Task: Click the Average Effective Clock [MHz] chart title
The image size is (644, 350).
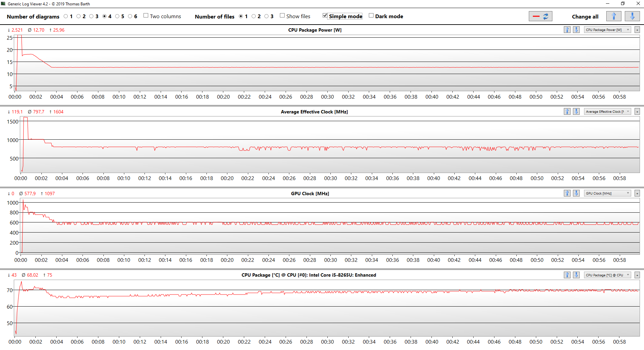Action: pyautogui.click(x=314, y=112)
